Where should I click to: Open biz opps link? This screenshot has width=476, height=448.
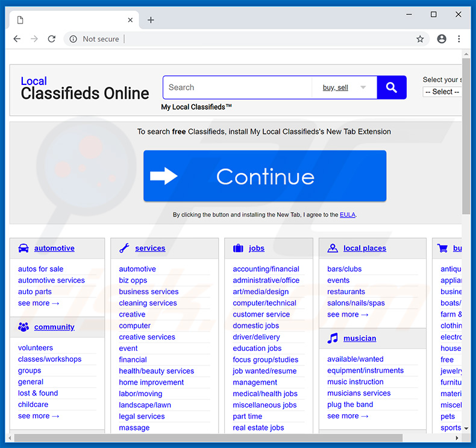pos(133,280)
